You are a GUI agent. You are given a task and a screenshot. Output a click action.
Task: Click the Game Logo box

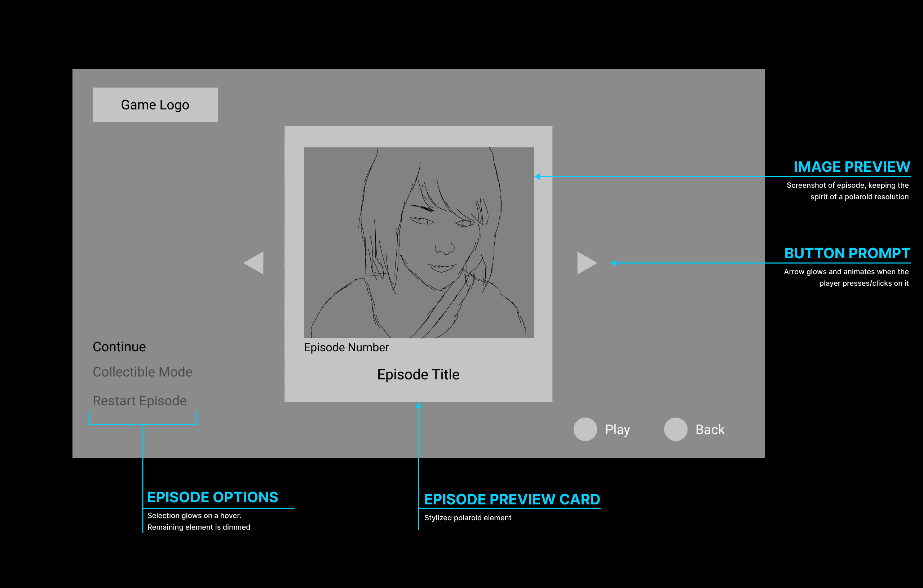[155, 104]
